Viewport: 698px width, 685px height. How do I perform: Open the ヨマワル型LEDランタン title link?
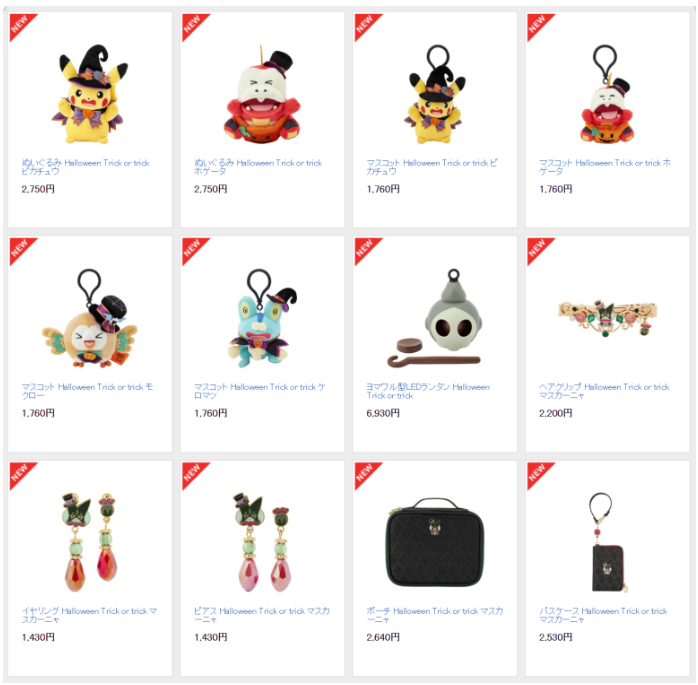coord(428,391)
